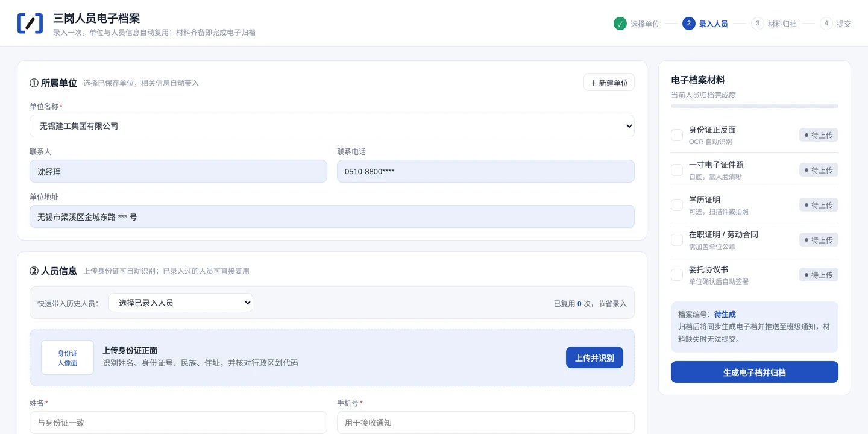The image size is (868, 434).
Task: Open the 单位名称 dropdown showing 无锡建工集团有限公司
Action: pyautogui.click(x=332, y=126)
